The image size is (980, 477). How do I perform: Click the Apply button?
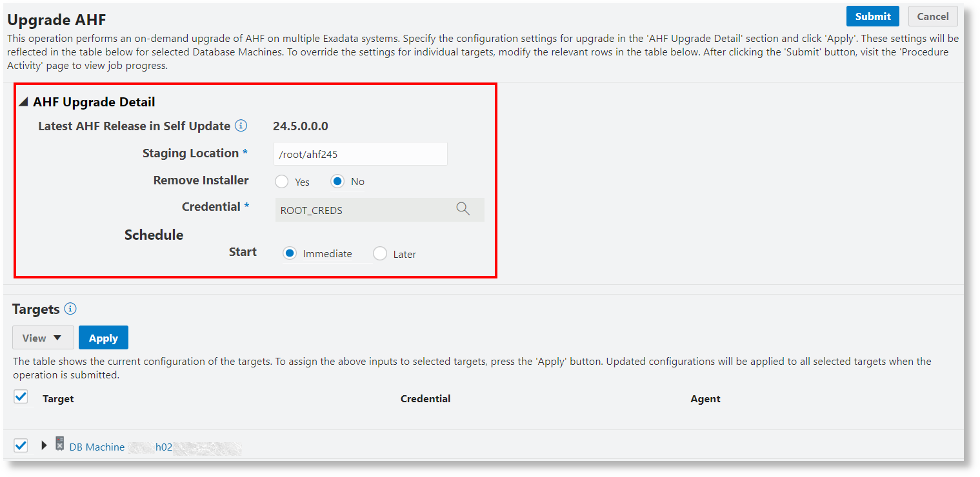[103, 338]
